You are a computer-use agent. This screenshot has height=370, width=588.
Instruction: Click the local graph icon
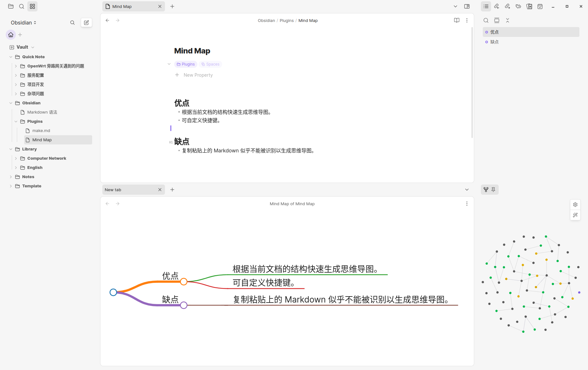486,190
